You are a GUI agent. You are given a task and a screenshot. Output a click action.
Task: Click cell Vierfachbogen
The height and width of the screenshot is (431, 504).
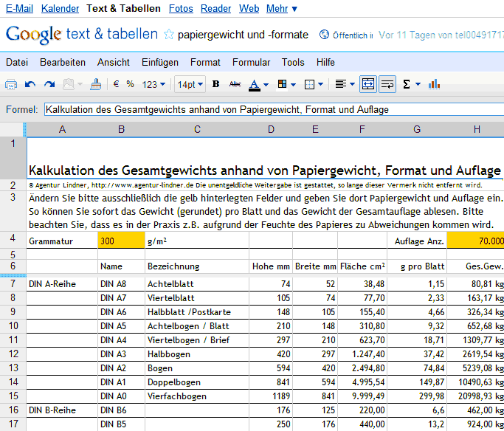point(197,396)
